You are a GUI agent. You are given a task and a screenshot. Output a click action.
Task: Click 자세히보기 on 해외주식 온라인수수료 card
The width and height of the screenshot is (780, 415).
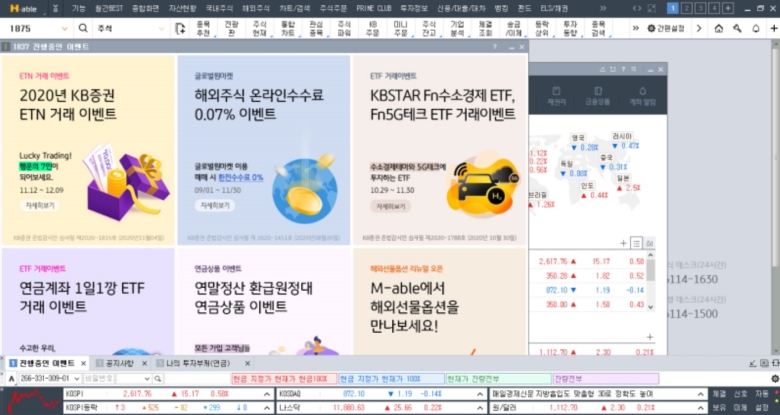(x=214, y=206)
